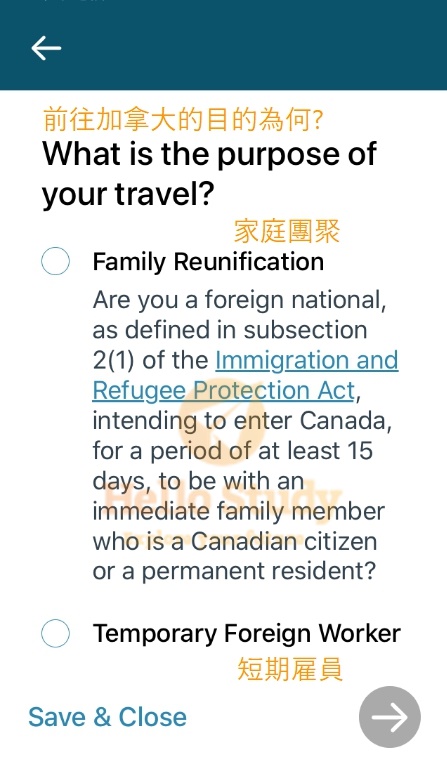Screen dimensions: 447x761
Task: Click the 短期雇員 orange annotation
Action: click(290, 669)
